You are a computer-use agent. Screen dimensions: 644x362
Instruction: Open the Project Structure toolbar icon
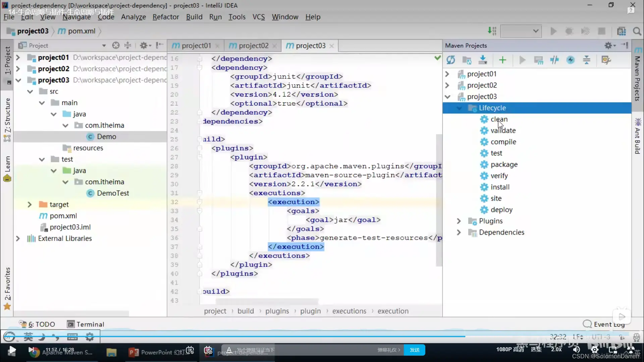(x=621, y=31)
